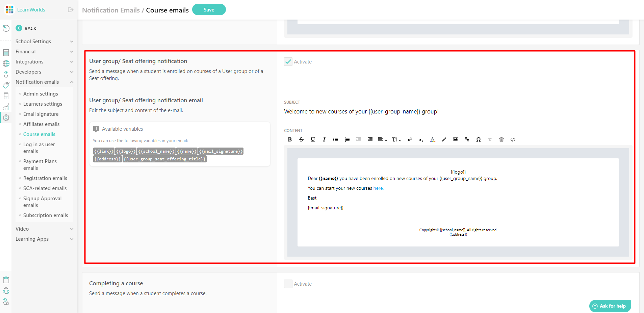Click the headset support icon at bottom left

click(x=6, y=290)
